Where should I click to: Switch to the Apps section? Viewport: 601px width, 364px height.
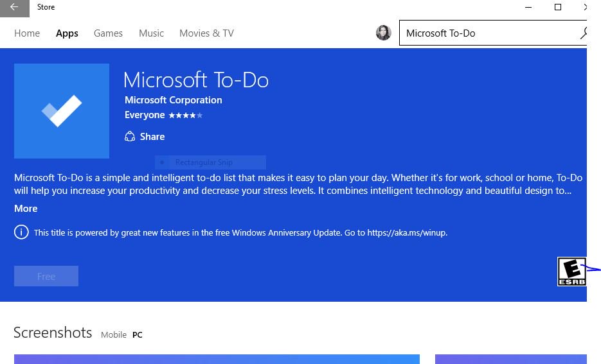[67, 33]
